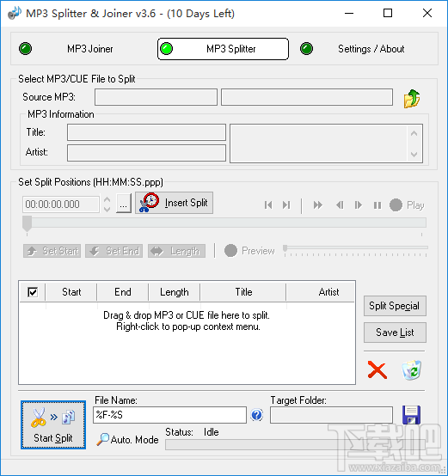Click the Artist input field
The image size is (448, 476).
pyautogui.click(x=146, y=153)
